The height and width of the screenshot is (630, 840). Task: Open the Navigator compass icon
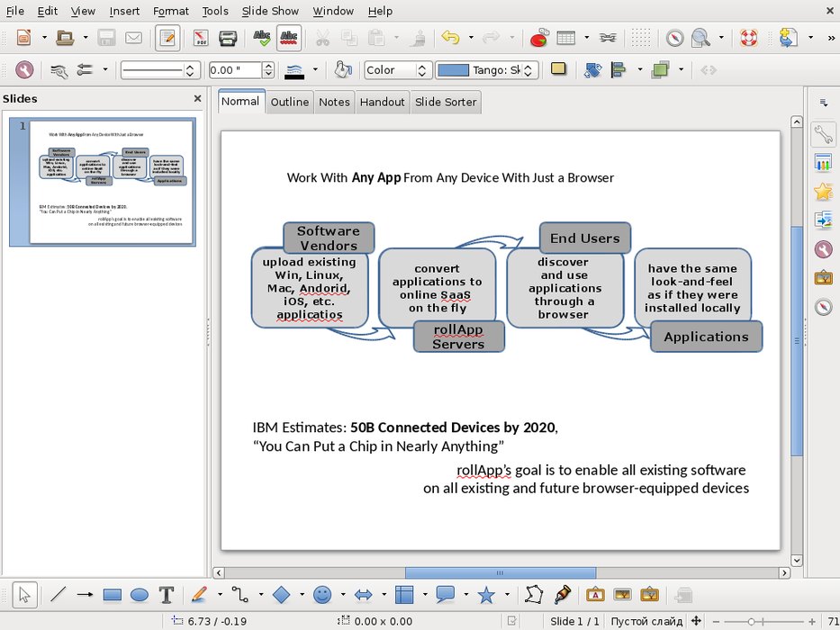pyautogui.click(x=675, y=38)
